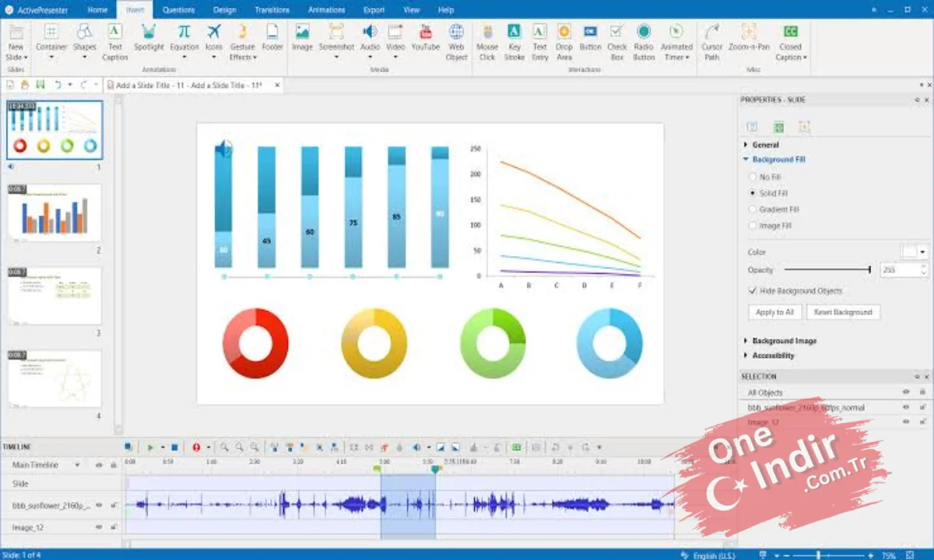The width and height of the screenshot is (934, 560).
Task: Insert a Spotlight annotation
Action: coord(149,37)
